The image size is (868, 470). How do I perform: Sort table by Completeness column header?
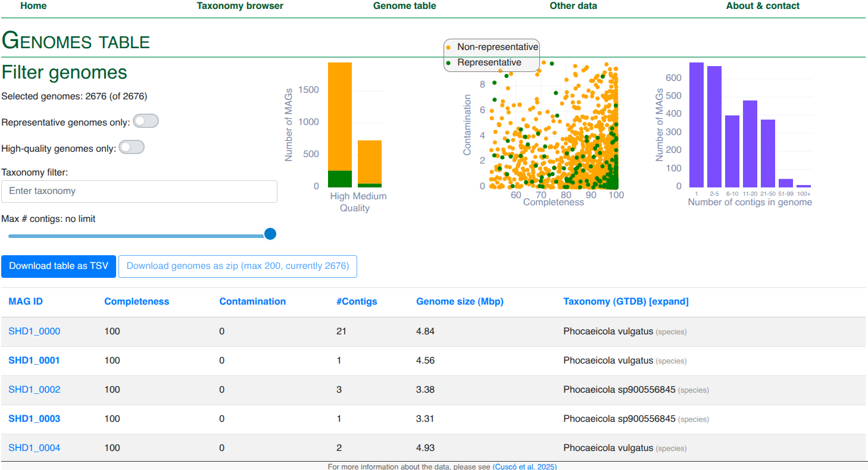[136, 302]
